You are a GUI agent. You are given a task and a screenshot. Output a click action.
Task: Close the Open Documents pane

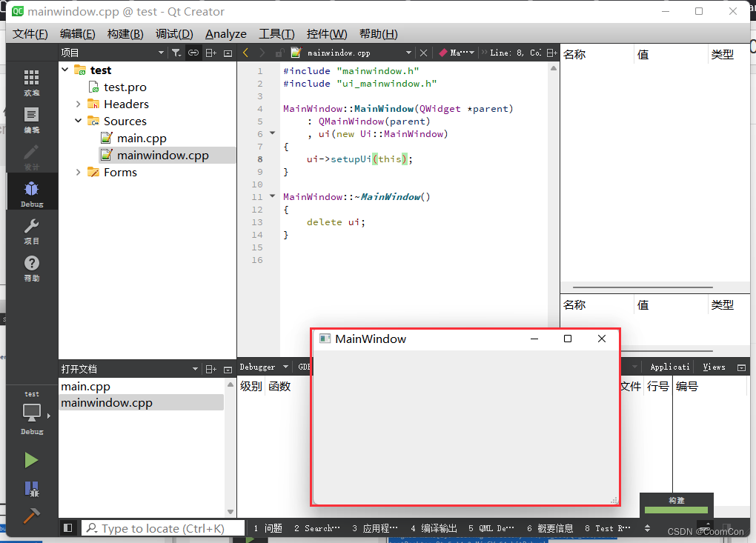(x=228, y=370)
